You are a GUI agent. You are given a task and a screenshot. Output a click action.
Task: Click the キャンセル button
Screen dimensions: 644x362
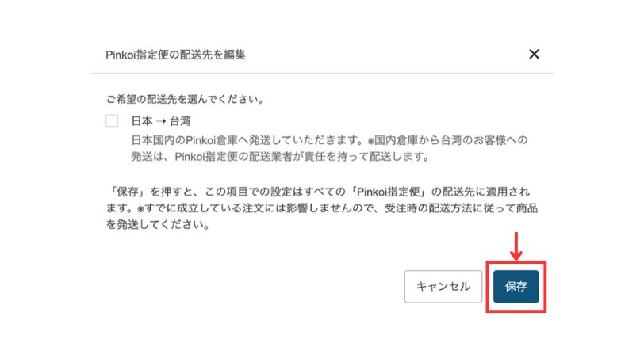pyautogui.click(x=443, y=287)
